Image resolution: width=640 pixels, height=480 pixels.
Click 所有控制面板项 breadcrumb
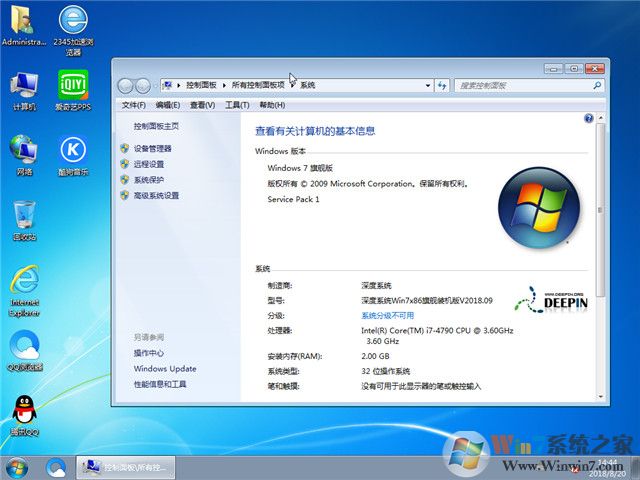[x=258, y=85]
